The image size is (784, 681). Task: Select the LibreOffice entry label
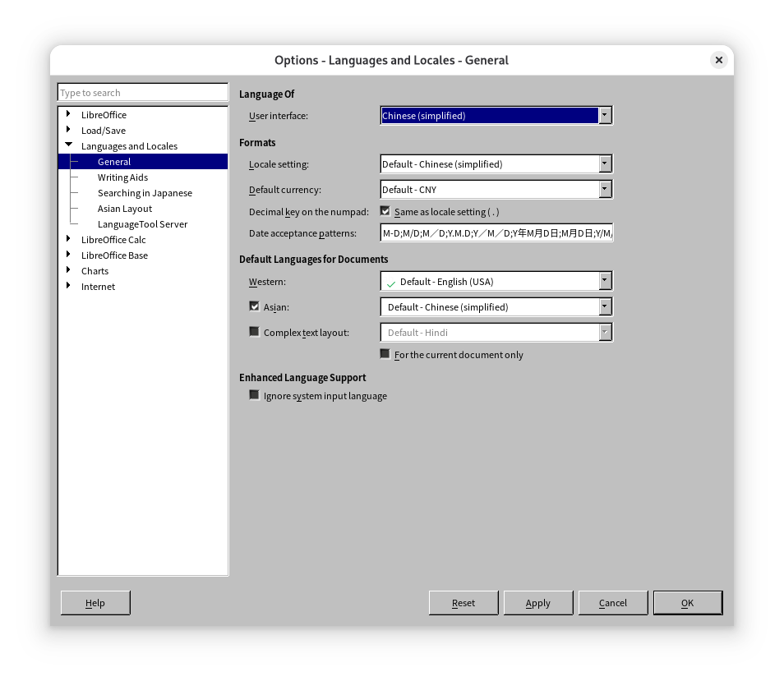104,115
